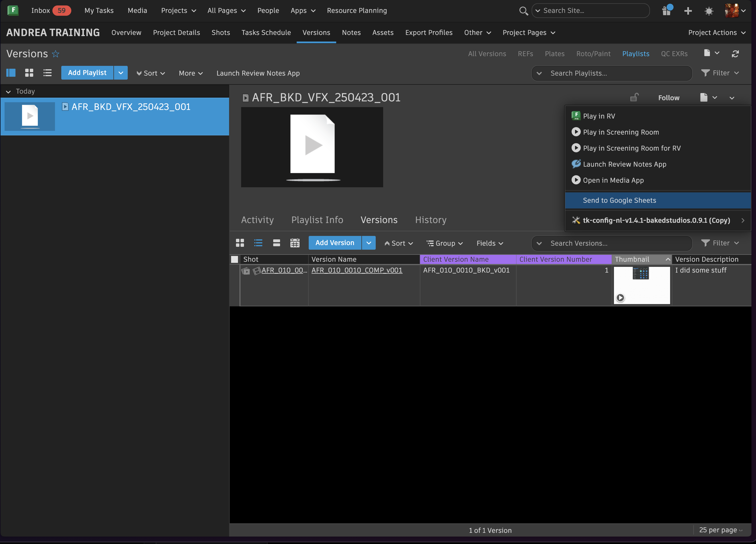Open AFR_010_0010_COMP_v001 version link
The width and height of the screenshot is (756, 544).
pos(357,270)
